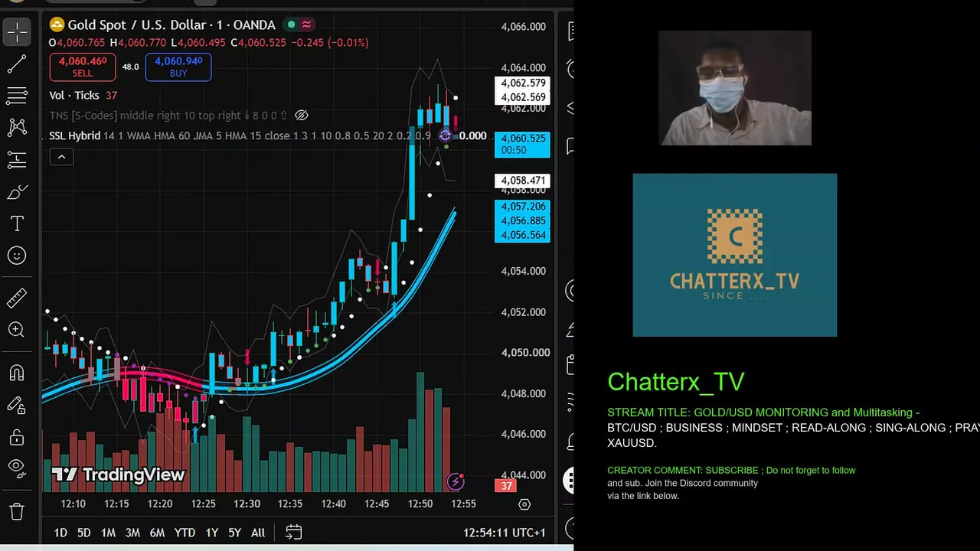Click the TradingView logo
The width and height of the screenshot is (980, 551).
(119, 475)
